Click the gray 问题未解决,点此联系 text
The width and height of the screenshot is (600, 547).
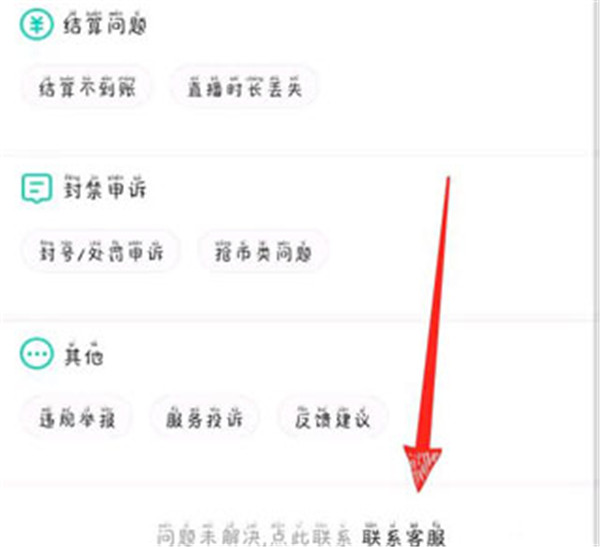pos(254,534)
